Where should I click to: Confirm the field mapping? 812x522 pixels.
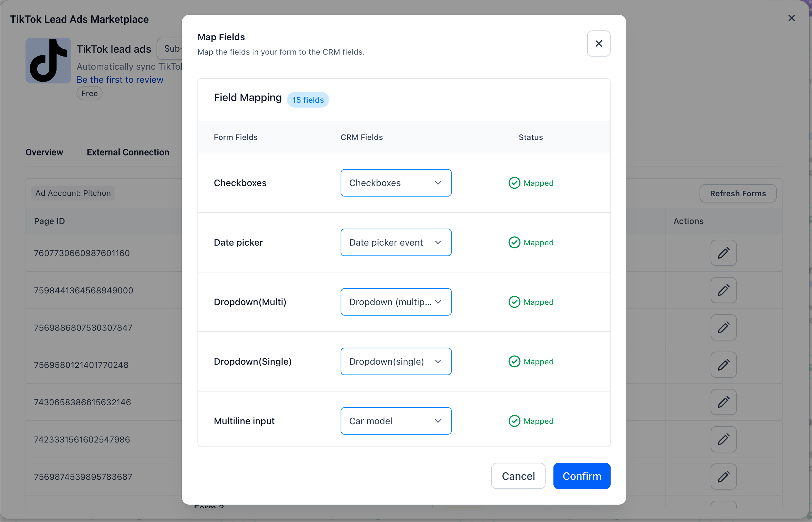pos(582,476)
